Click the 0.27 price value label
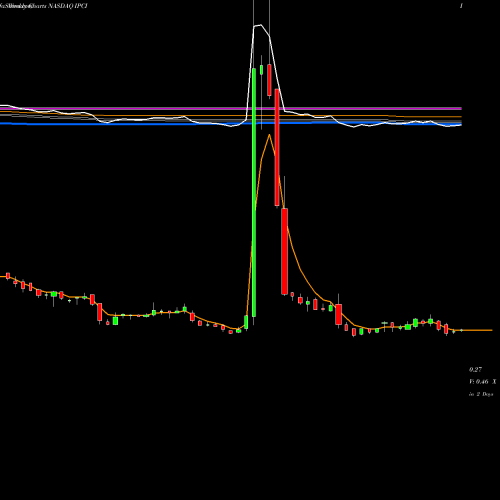 (475, 369)
